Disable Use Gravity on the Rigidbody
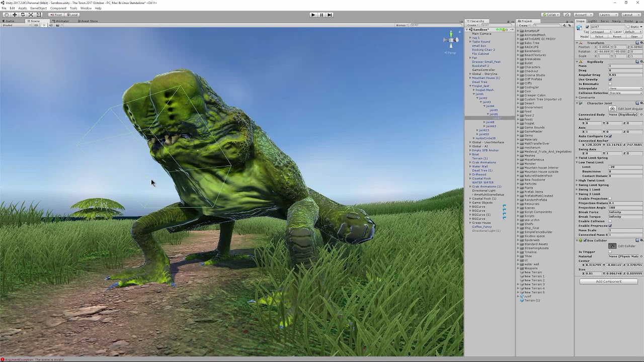The height and width of the screenshot is (362, 644). pos(610,79)
